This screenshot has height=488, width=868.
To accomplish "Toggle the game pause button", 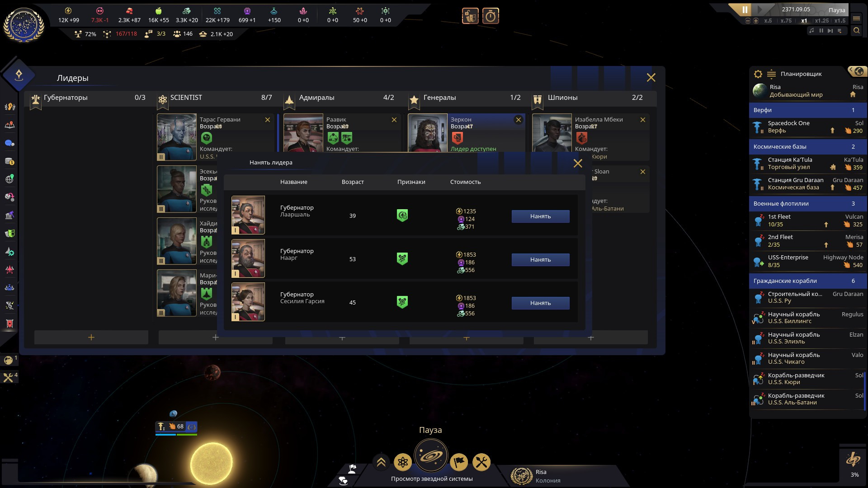I will (745, 9).
